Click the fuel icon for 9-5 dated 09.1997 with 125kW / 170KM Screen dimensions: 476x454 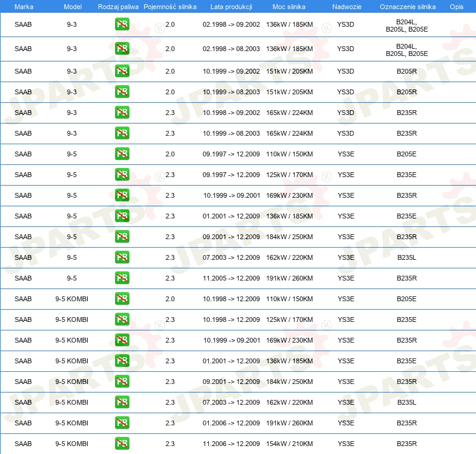point(122,175)
